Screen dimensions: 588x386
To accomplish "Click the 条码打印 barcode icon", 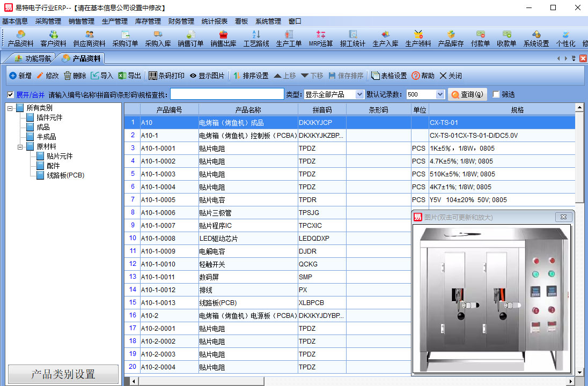I will (153, 76).
